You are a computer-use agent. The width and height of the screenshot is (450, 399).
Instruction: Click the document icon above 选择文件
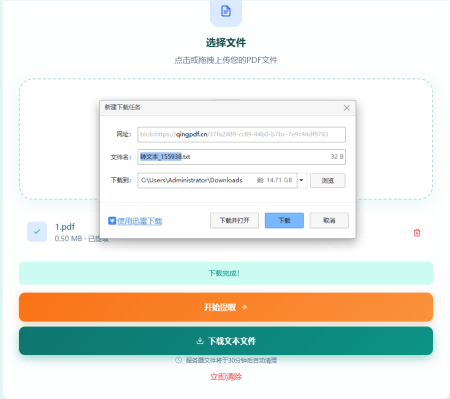tap(226, 11)
